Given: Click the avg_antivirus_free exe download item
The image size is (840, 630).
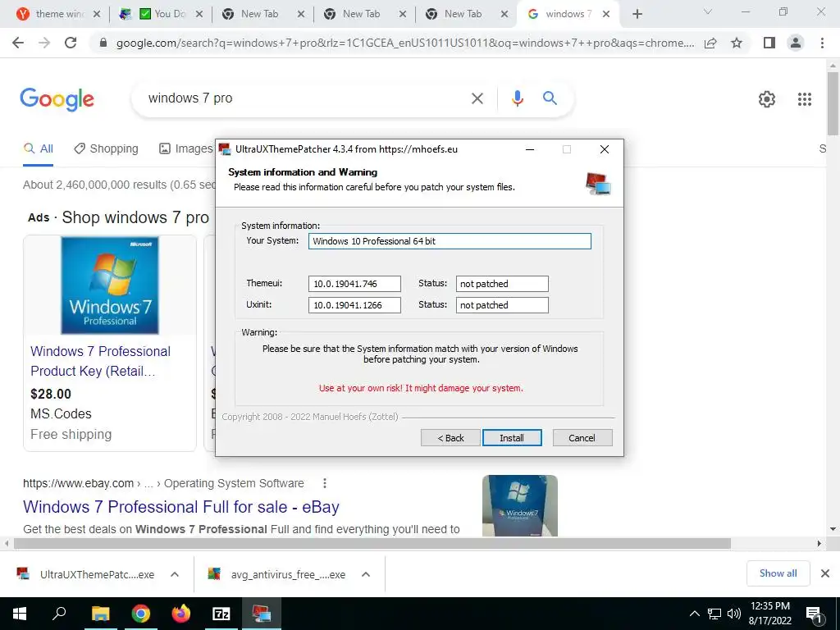Looking at the screenshot, I should point(277,574).
